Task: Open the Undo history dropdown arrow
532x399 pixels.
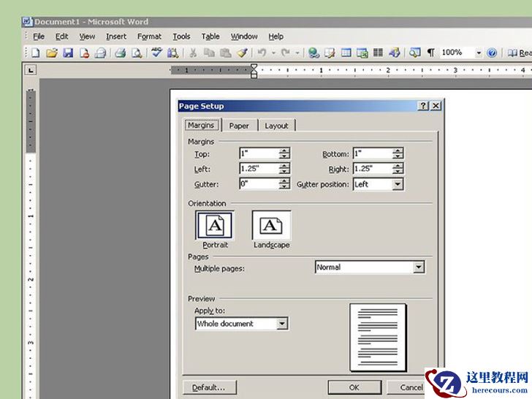Action: point(273,53)
